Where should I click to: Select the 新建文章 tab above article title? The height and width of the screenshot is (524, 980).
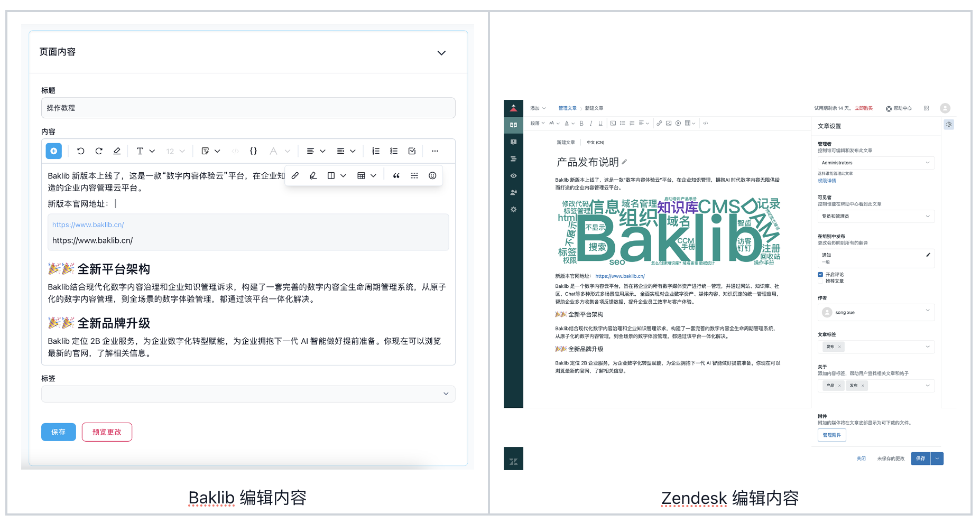pos(566,143)
